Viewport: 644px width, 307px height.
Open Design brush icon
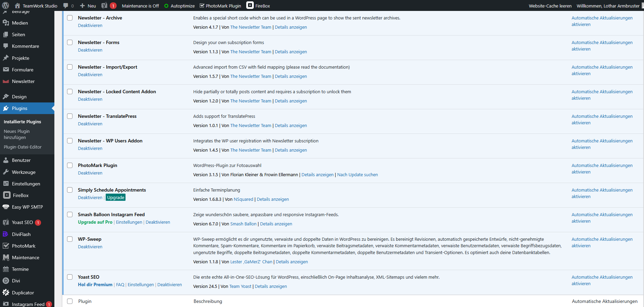(x=6, y=97)
